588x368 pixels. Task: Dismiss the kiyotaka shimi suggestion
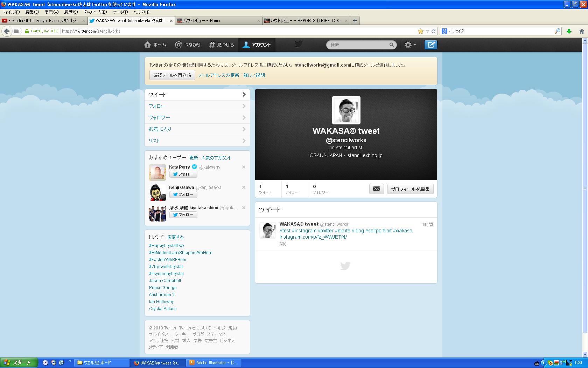pos(244,208)
